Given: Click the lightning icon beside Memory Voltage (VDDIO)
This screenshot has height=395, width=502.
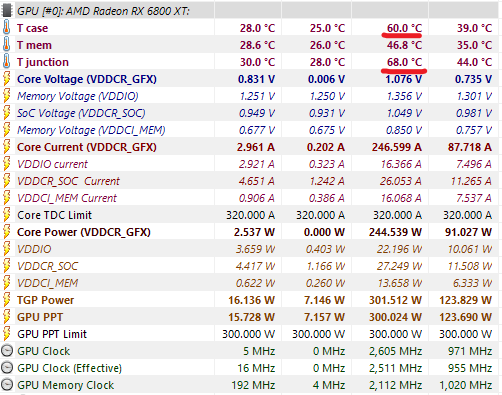Looking at the screenshot, I should tap(6, 96).
